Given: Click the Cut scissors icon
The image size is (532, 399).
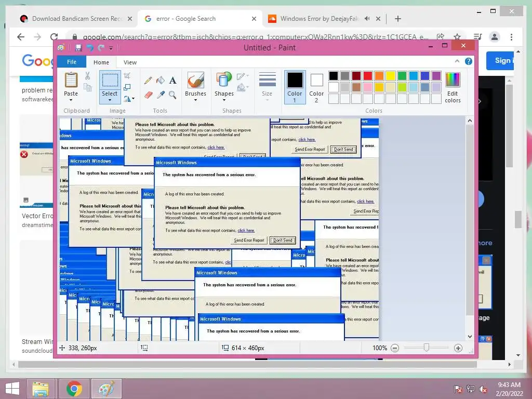Looking at the screenshot, I should [87, 76].
